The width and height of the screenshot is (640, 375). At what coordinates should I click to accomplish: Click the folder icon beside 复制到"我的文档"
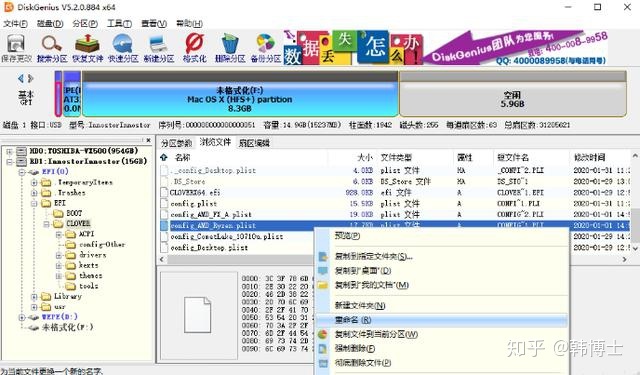(x=323, y=285)
